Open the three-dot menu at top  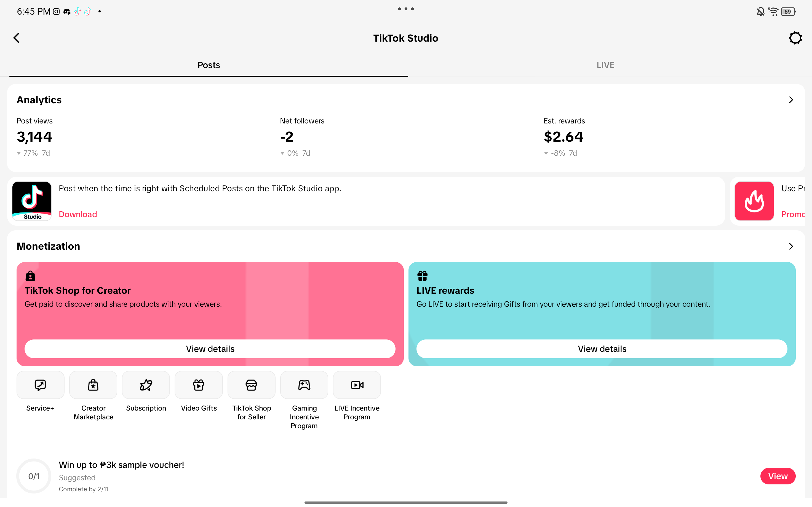click(x=406, y=9)
